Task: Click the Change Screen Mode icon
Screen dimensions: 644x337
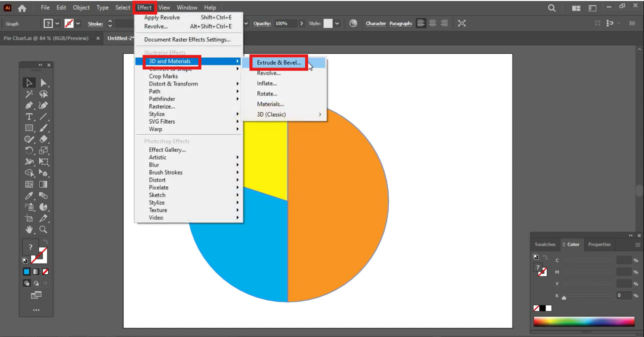Action: (36, 295)
